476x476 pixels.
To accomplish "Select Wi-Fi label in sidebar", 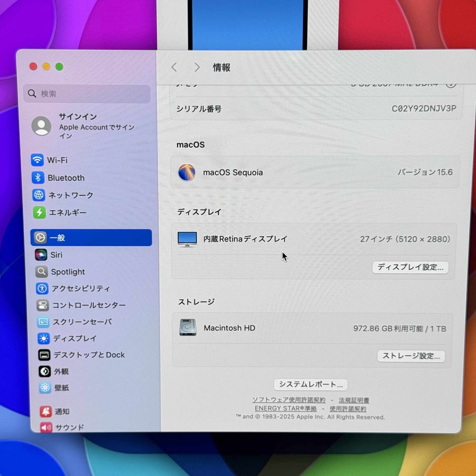I will [x=58, y=160].
